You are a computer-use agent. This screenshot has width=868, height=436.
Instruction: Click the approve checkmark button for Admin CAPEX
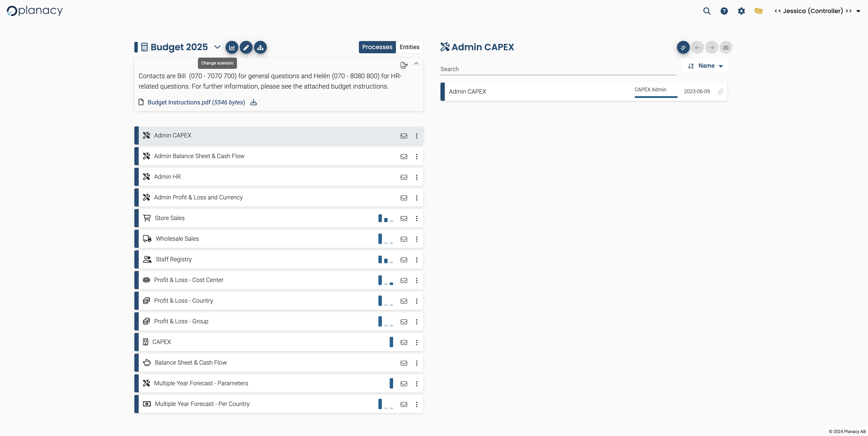[683, 48]
